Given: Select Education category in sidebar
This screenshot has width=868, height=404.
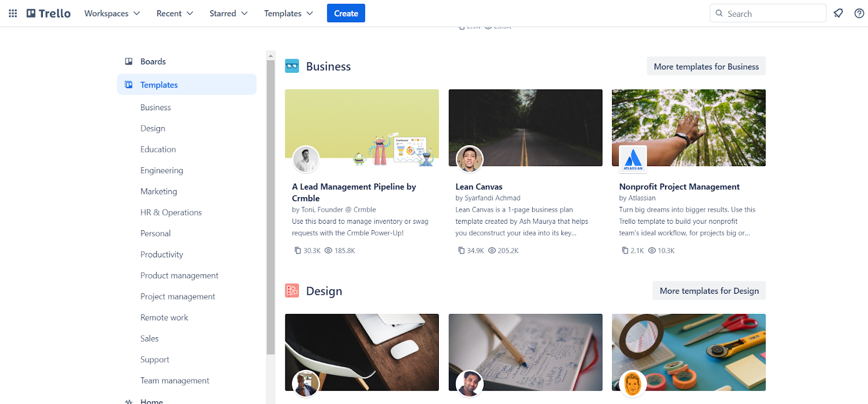Looking at the screenshot, I should pyautogui.click(x=158, y=149).
